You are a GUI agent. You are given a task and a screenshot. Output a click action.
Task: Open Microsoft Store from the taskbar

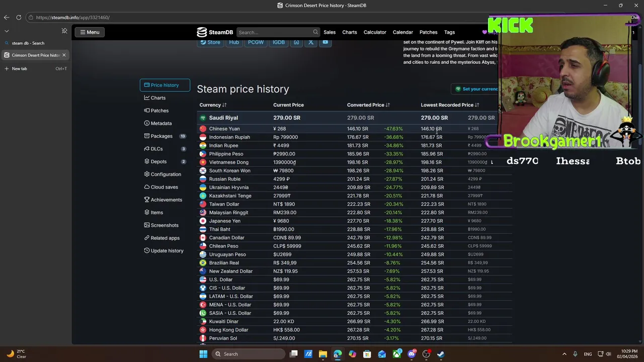367,354
